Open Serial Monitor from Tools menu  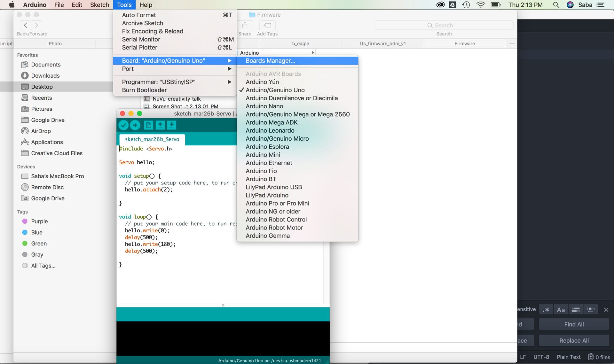click(175, 39)
